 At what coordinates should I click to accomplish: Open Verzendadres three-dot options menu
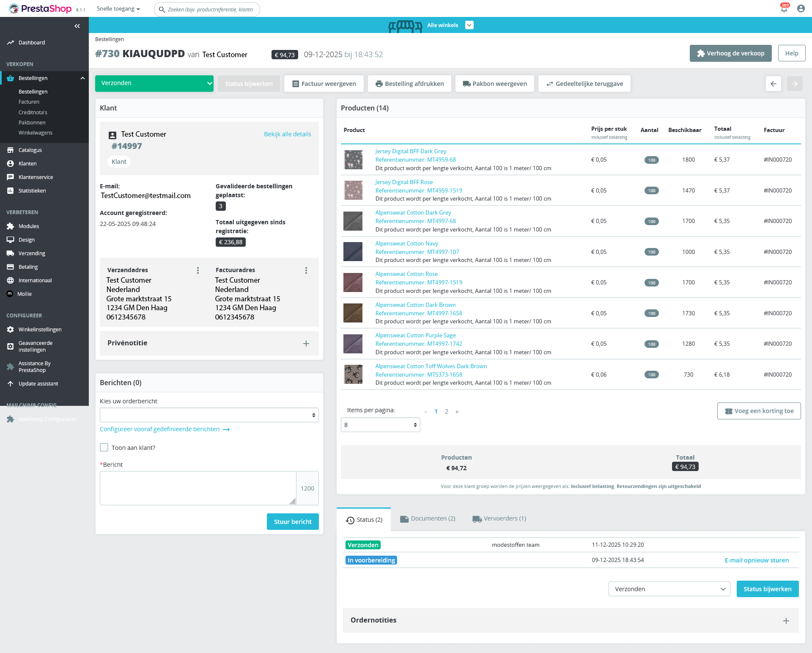click(x=198, y=270)
